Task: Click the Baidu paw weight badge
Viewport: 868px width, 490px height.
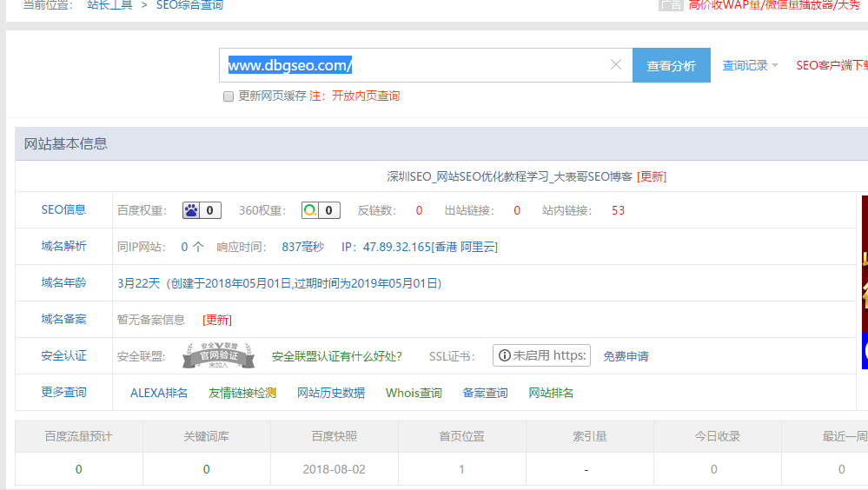Action: [202, 210]
